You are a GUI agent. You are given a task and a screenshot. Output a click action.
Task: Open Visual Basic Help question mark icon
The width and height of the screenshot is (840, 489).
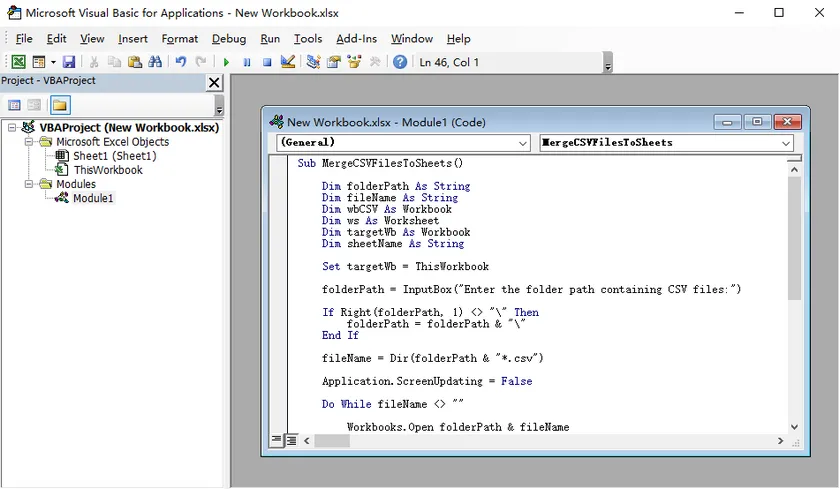(x=400, y=62)
